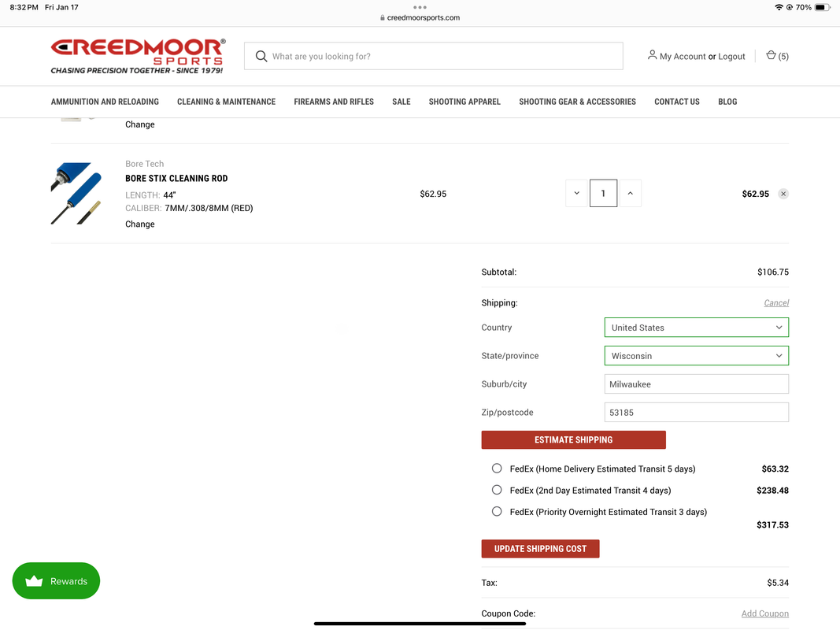Screen dimensions: 840x630
Task: Click the 7MM/.308/8MM (RED) caliber value
Action: [209, 208]
